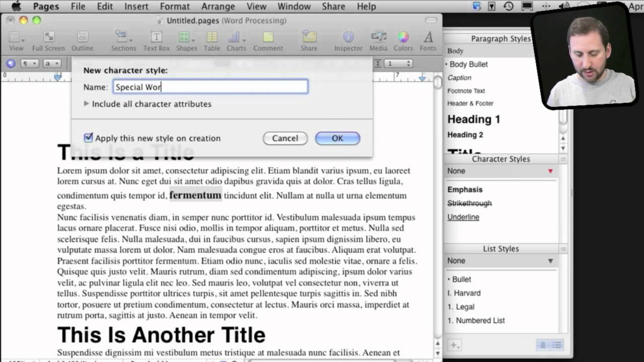The image size is (644, 362).
Task: Click the blue sync menu bar icon
Action: 477,7
